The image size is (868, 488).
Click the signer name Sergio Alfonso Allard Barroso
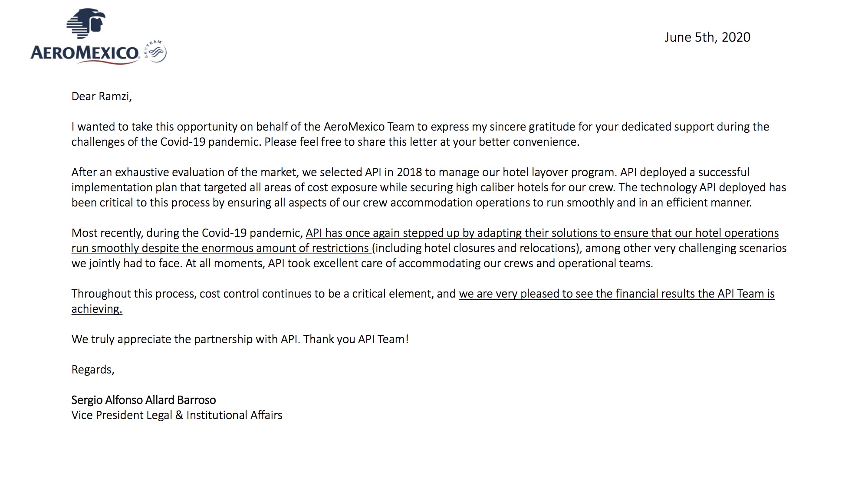(144, 400)
